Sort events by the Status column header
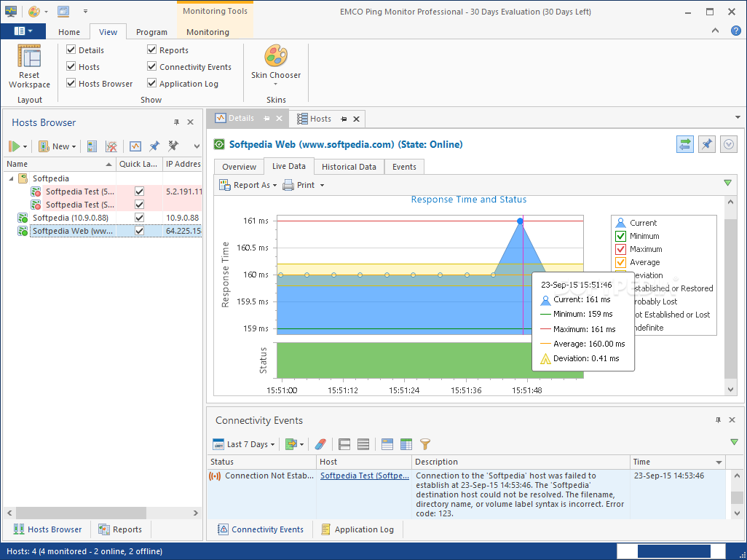Viewport: 747px width, 560px height. click(x=262, y=462)
